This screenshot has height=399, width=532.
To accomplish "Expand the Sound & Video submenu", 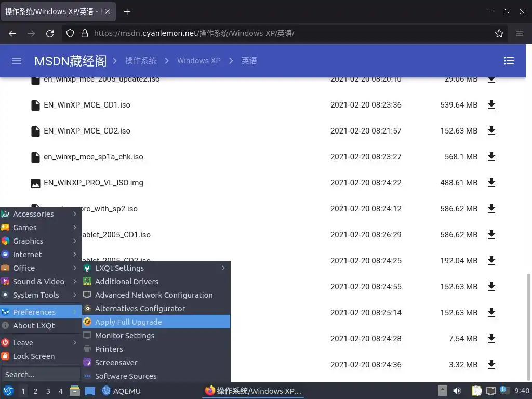I will pos(41,282).
